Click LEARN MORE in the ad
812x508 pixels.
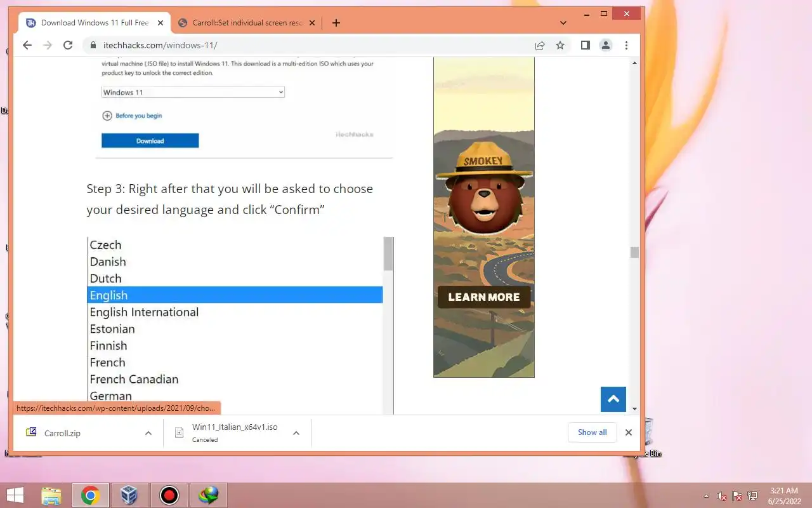(x=483, y=297)
